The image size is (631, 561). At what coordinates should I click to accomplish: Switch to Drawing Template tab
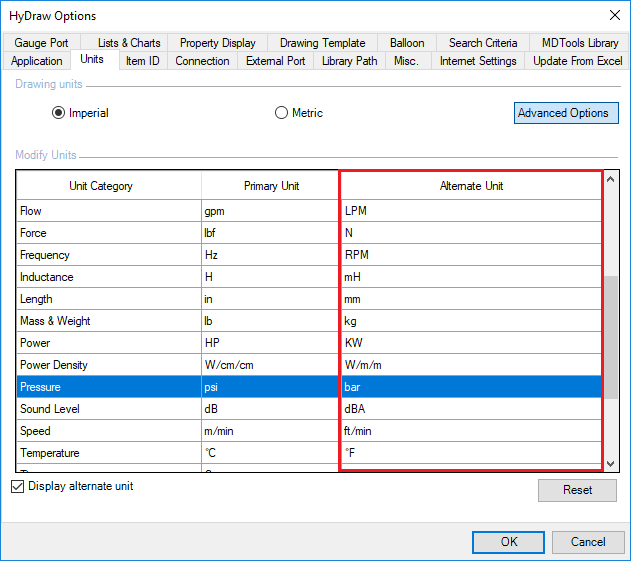click(322, 43)
